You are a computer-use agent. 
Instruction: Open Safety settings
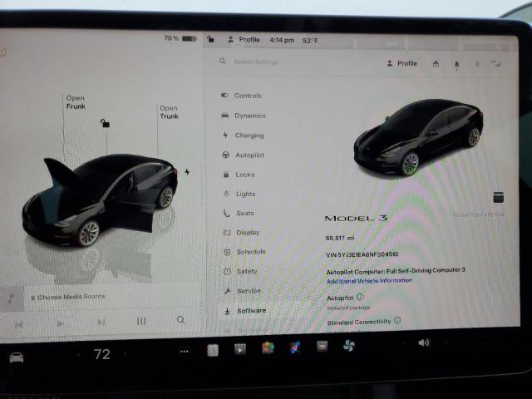point(240,271)
